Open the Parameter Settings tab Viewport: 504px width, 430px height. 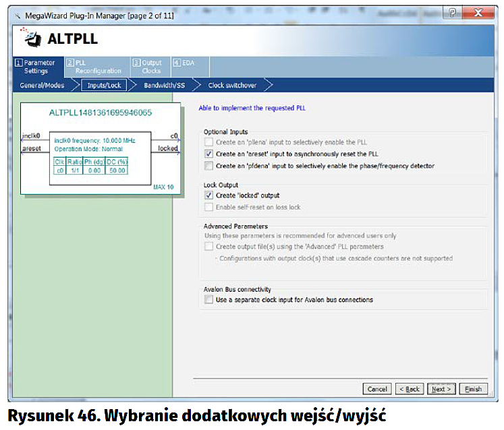pos(36,67)
